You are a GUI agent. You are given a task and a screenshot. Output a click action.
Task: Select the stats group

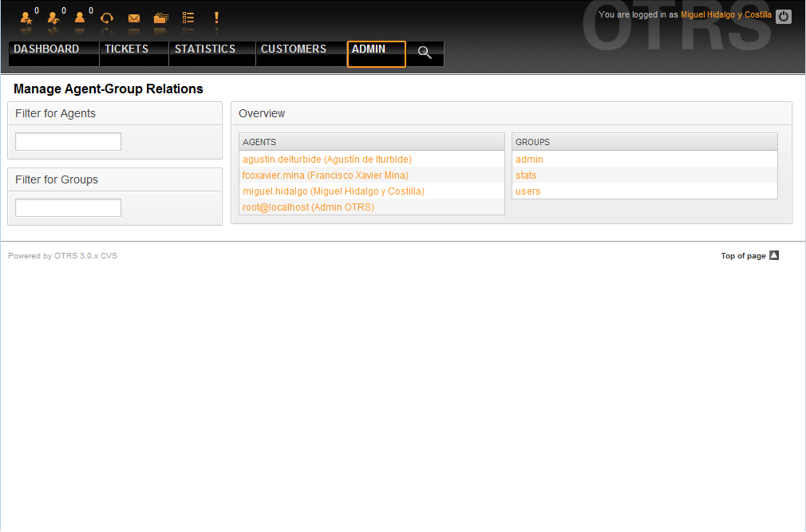click(526, 175)
